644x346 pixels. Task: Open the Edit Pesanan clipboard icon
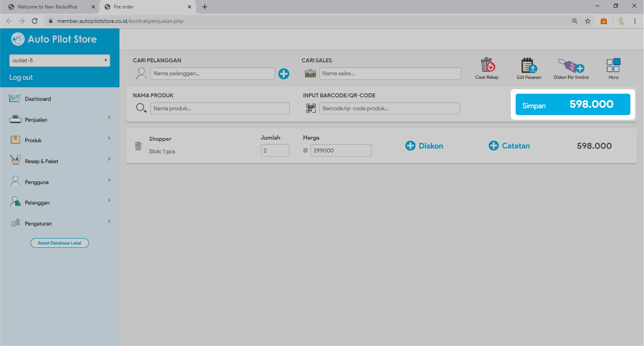(x=529, y=65)
